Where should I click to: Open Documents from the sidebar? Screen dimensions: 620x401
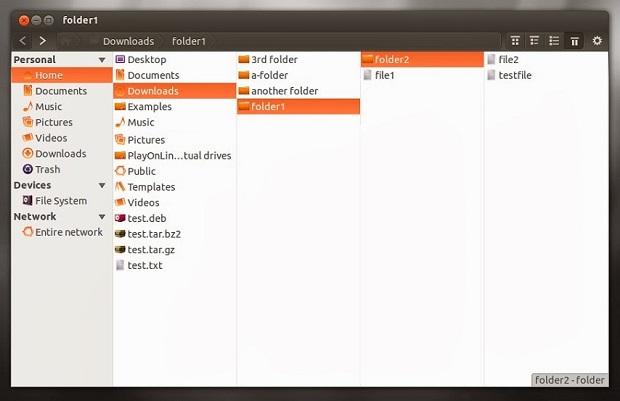[x=60, y=91]
